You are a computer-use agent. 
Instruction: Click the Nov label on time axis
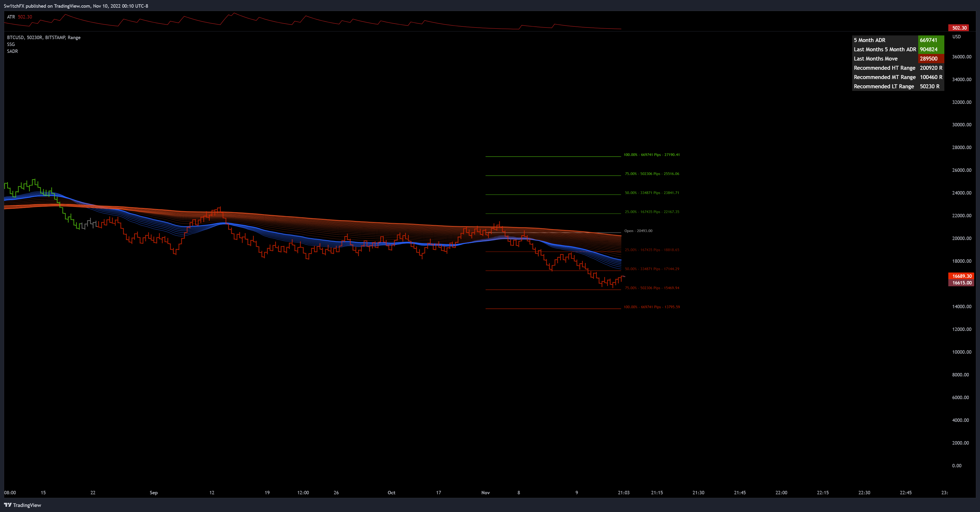(485, 493)
